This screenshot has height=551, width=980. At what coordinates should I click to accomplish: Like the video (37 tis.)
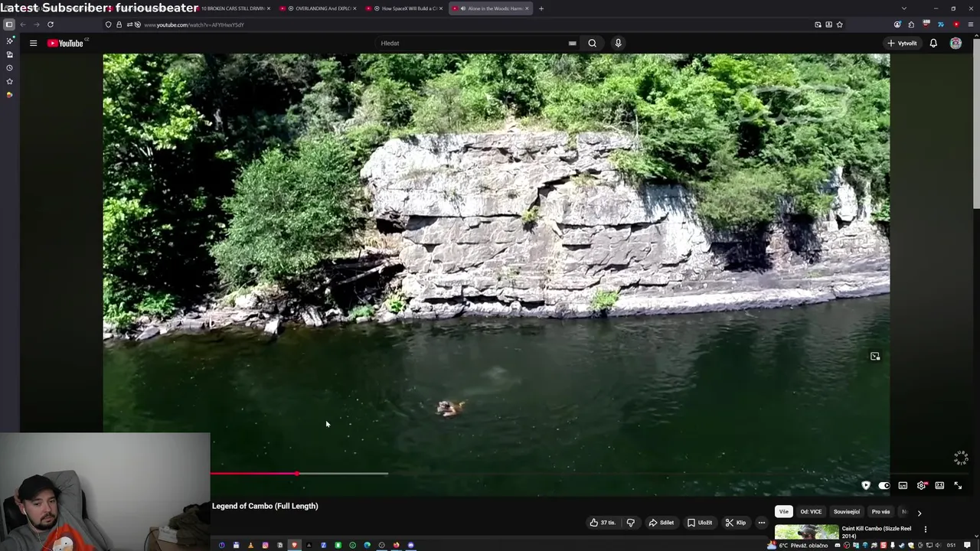tap(603, 523)
